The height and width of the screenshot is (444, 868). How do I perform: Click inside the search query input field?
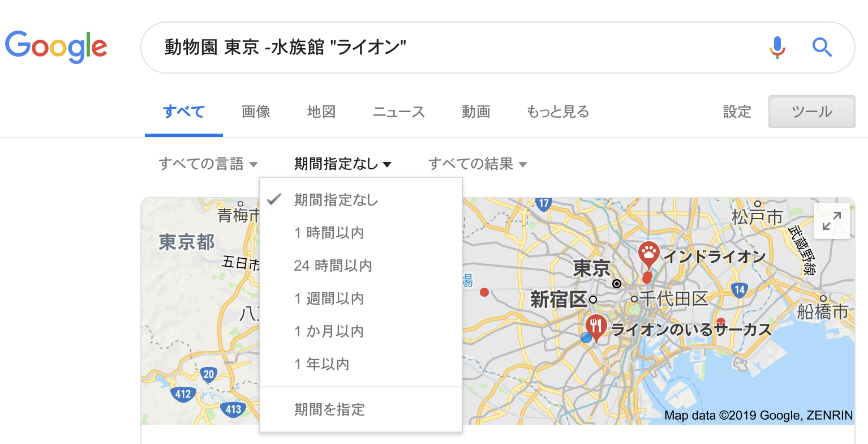396,48
